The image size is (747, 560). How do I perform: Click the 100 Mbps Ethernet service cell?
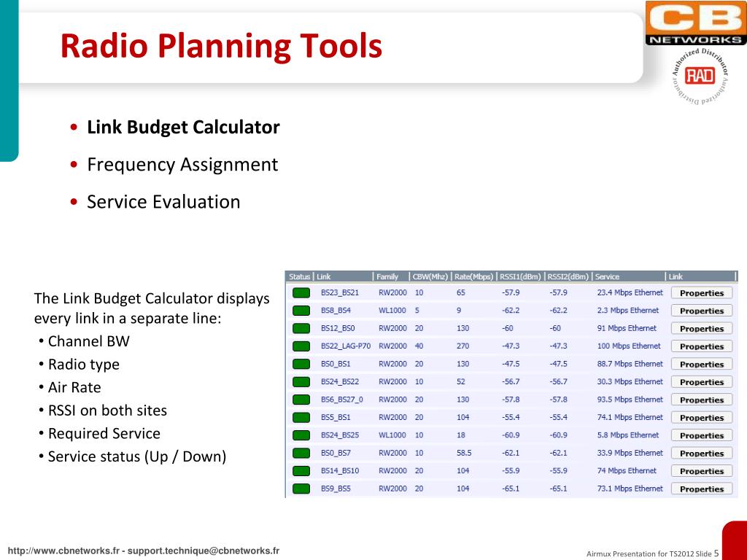point(629,346)
